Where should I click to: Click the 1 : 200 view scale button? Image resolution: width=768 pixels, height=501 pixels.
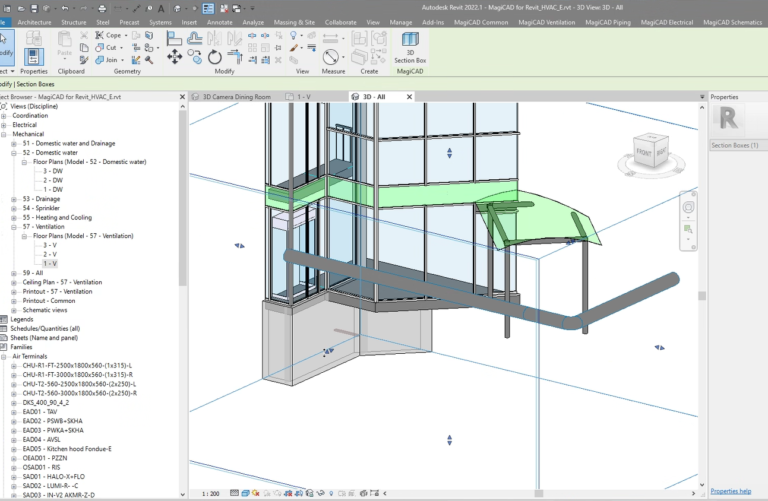(x=211, y=494)
